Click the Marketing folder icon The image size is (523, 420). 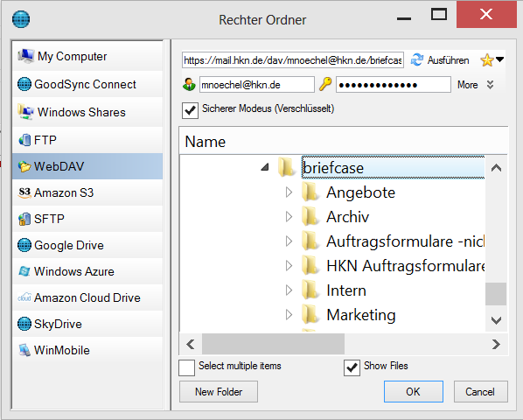[x=310, y=315]
